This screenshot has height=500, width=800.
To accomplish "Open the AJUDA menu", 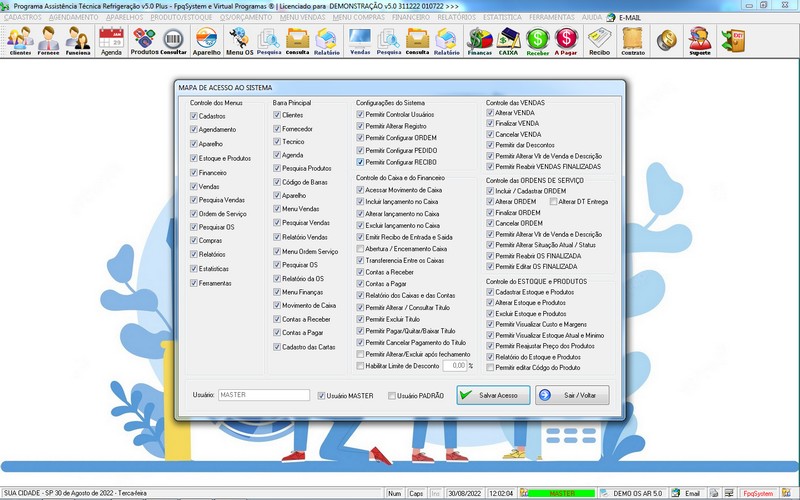I will click(592, 17).
